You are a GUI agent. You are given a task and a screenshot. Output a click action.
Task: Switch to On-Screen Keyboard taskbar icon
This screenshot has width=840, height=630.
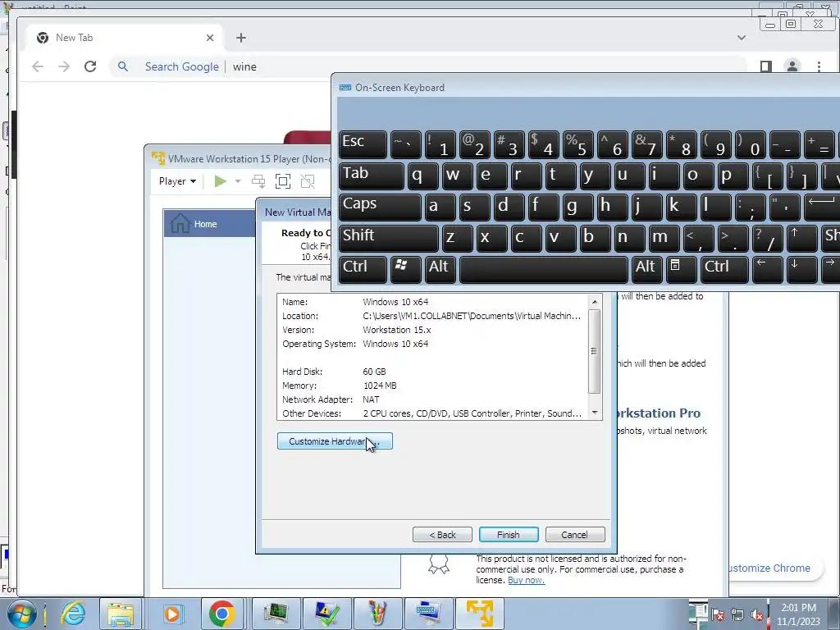[x=429, y=614]
